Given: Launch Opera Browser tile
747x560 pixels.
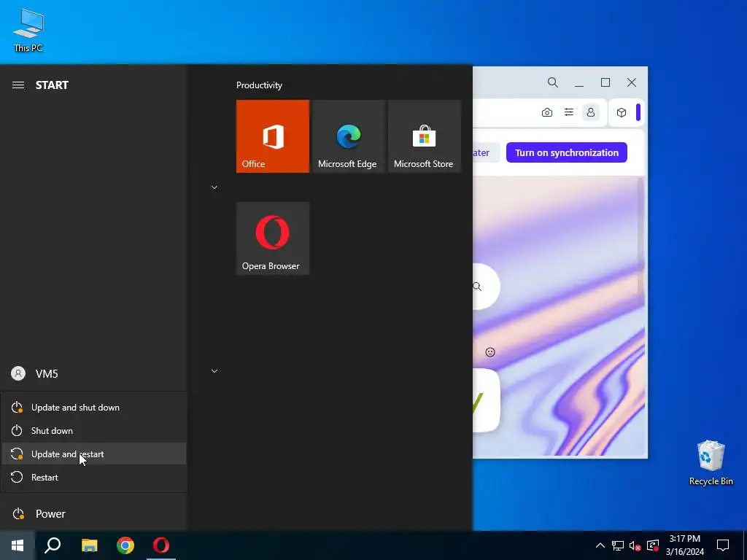Looking at the screenshot, I should click(273, 238).
